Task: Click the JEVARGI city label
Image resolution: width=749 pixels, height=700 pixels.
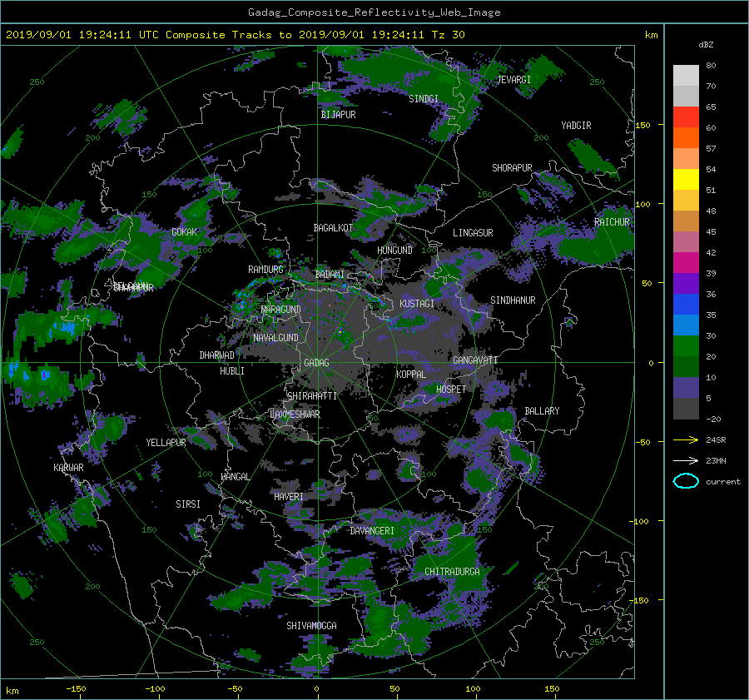Action: point(513,80)
